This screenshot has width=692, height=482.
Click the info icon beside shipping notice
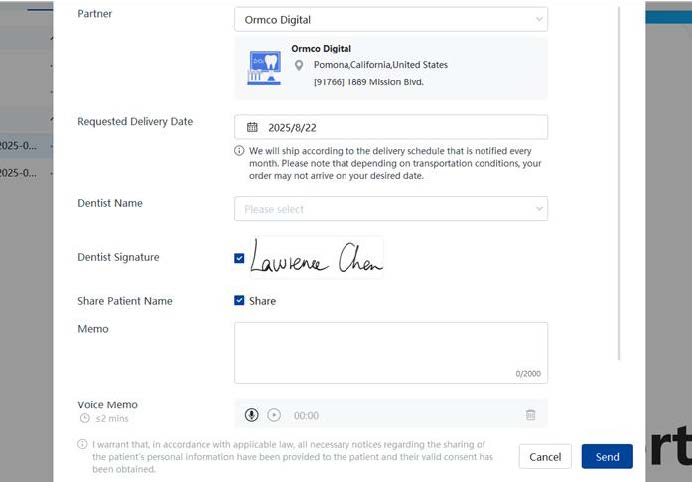tap(239, 151)
